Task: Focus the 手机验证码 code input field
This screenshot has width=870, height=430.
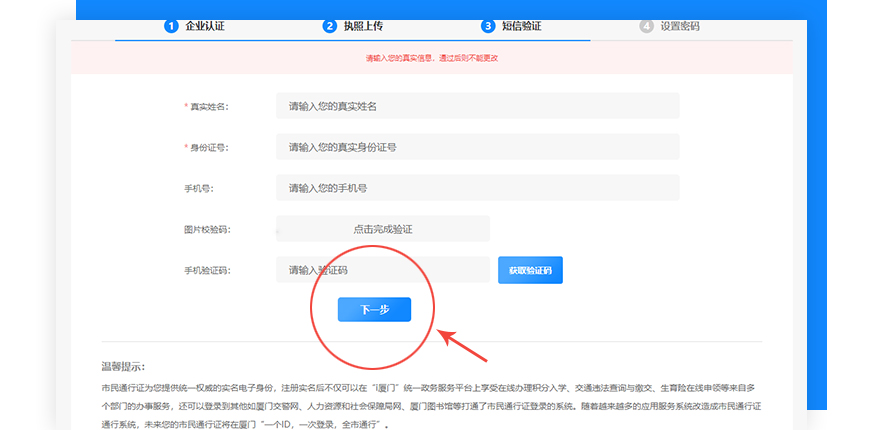Action: [x=383, y=270]
